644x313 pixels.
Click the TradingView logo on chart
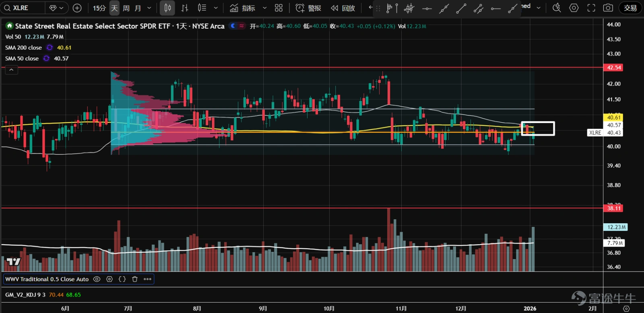[13, 262]
